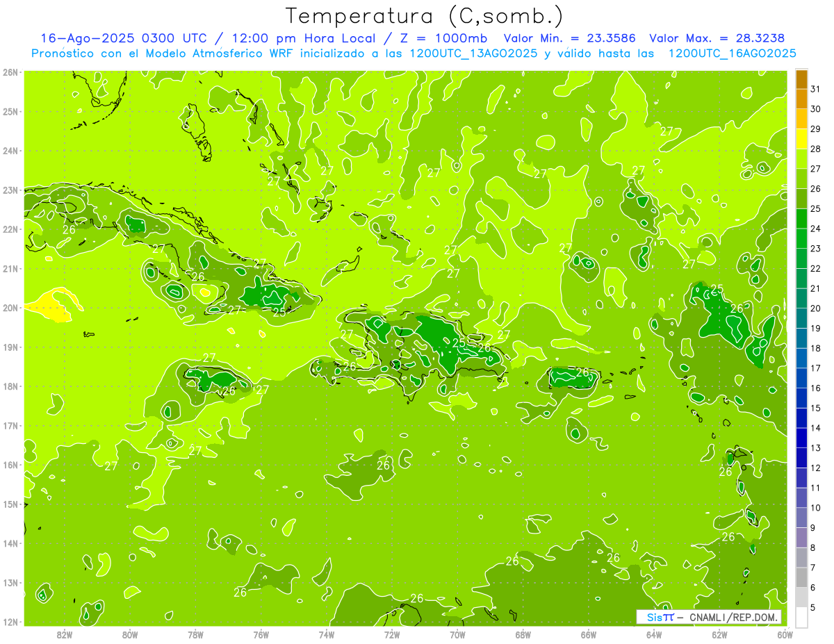
Task: Click the 19N latitude axis label
Action: point(10,347)
